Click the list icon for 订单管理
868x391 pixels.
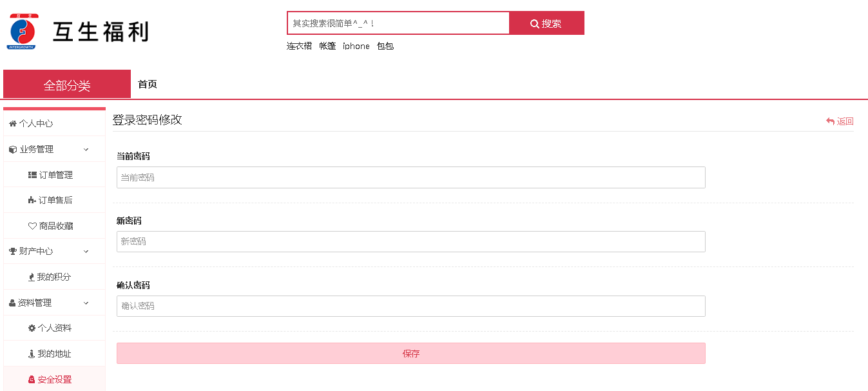tap(32, 175)
